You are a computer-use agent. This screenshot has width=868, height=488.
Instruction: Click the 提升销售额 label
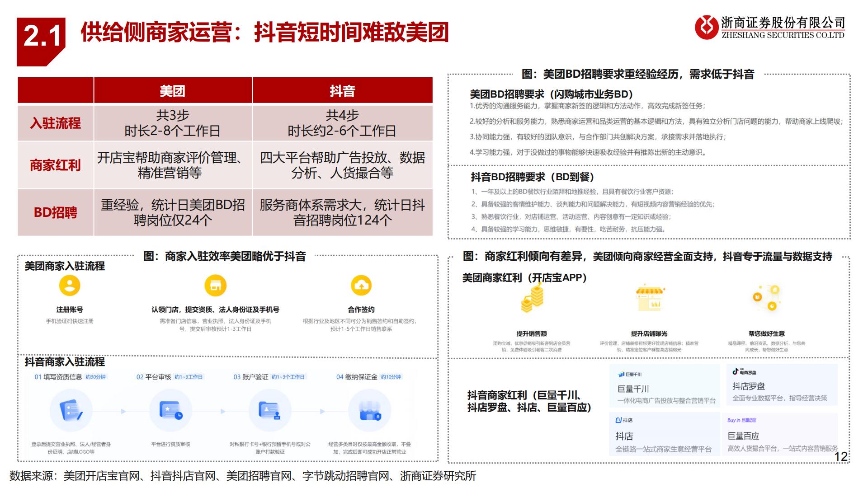click(x=532, y=333)
